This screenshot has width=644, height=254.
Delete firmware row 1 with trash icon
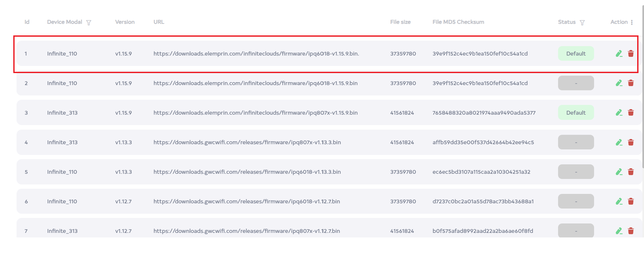[631, 54]
